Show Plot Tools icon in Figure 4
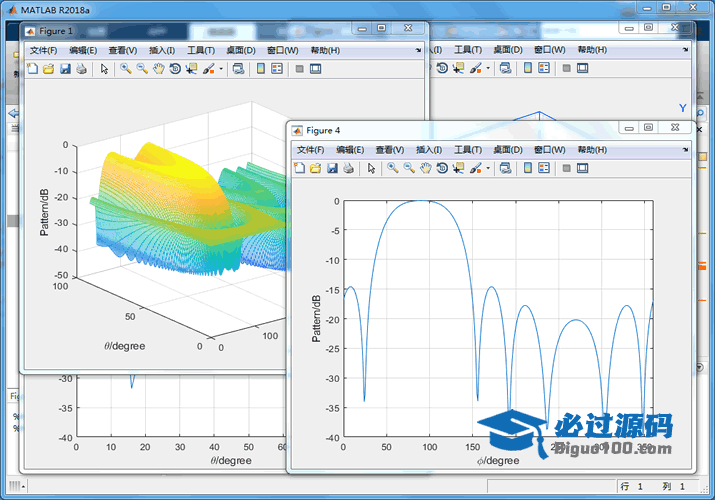 (x=583, y=168)
